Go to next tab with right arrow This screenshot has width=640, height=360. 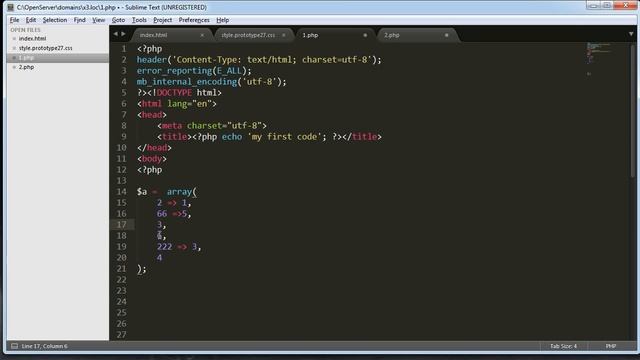(123, 34)
